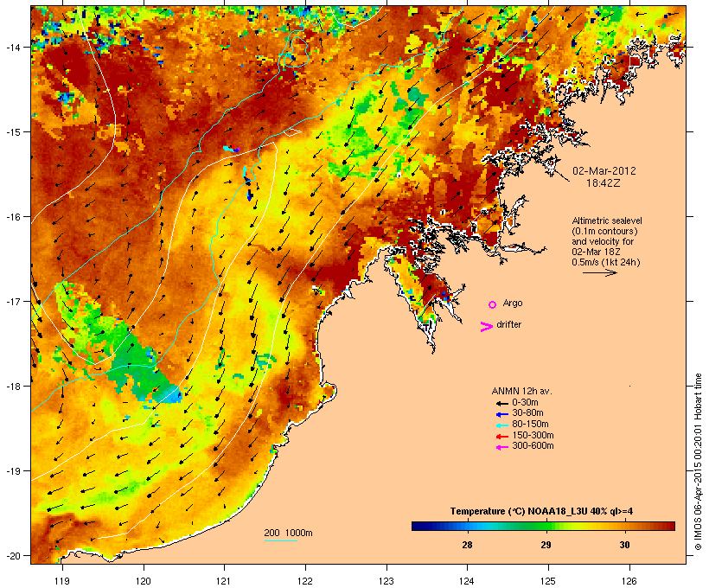Click the longitude axis label 123
Screen dimensions: 709x588
(x=386, y=581)
